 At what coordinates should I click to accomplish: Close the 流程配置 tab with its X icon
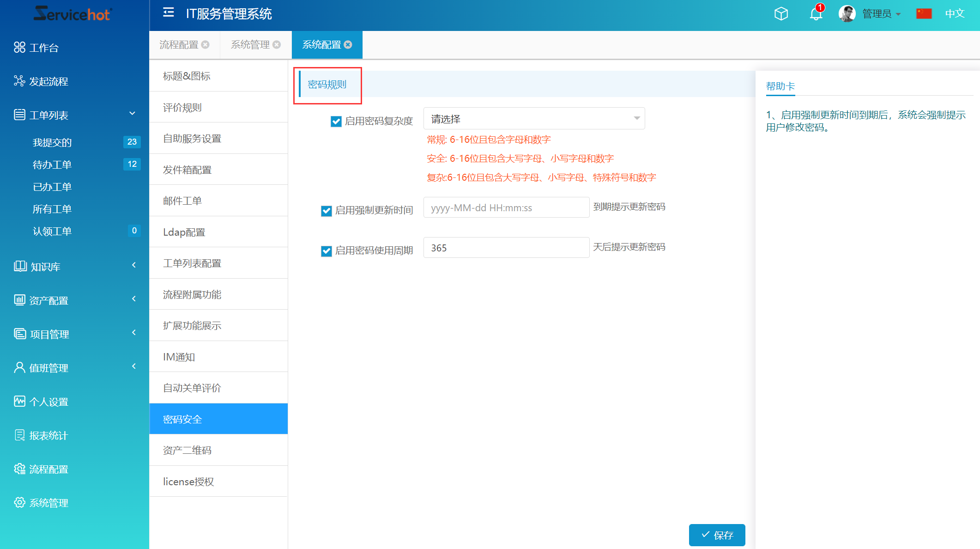(206, 45)
